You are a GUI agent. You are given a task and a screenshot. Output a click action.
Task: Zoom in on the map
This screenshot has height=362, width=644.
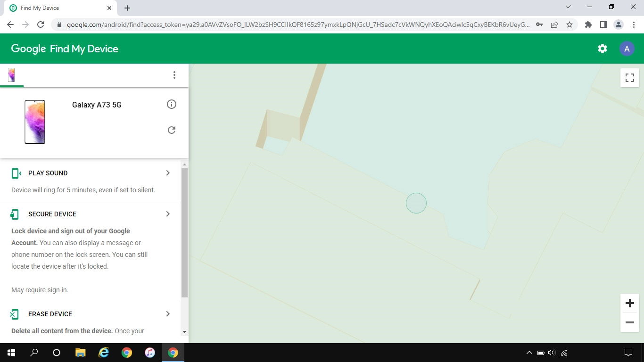point(629,303)
